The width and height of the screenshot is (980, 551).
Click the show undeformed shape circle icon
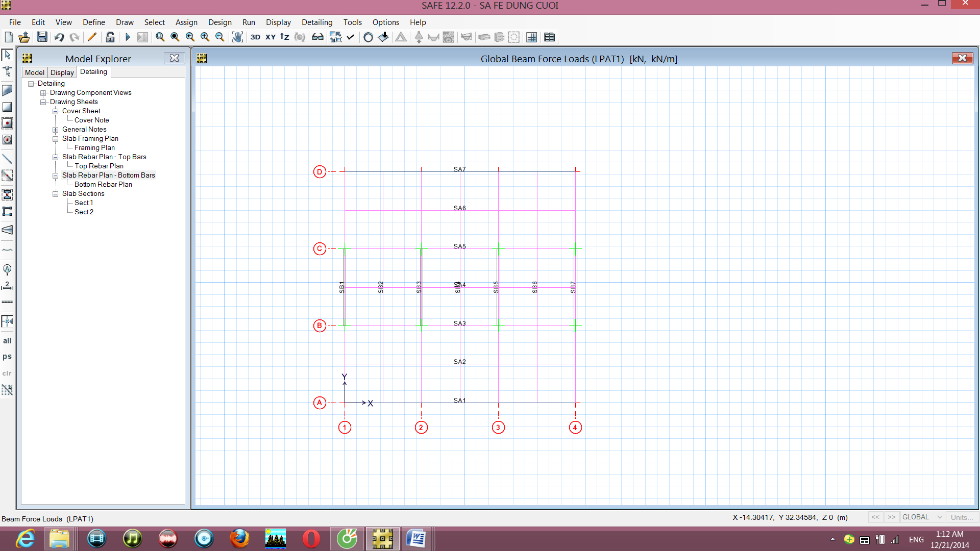point(368,37)
